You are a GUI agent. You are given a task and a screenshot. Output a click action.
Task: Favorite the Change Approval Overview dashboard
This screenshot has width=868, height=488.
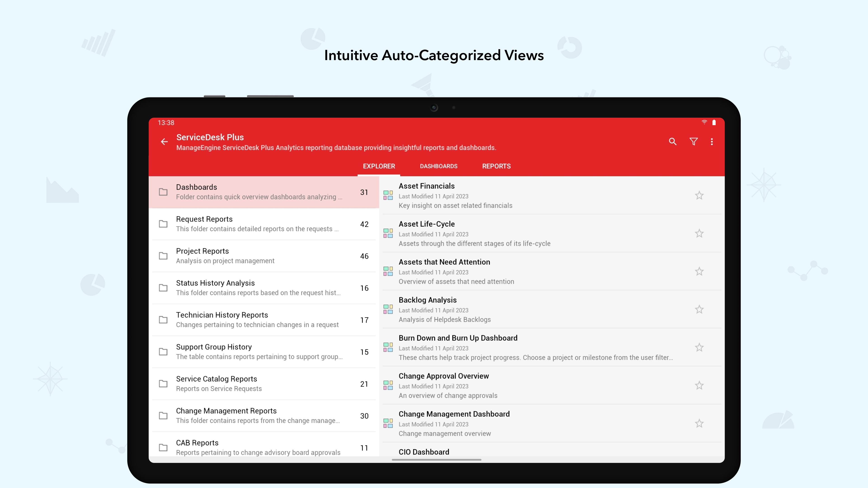click(699, 385)
